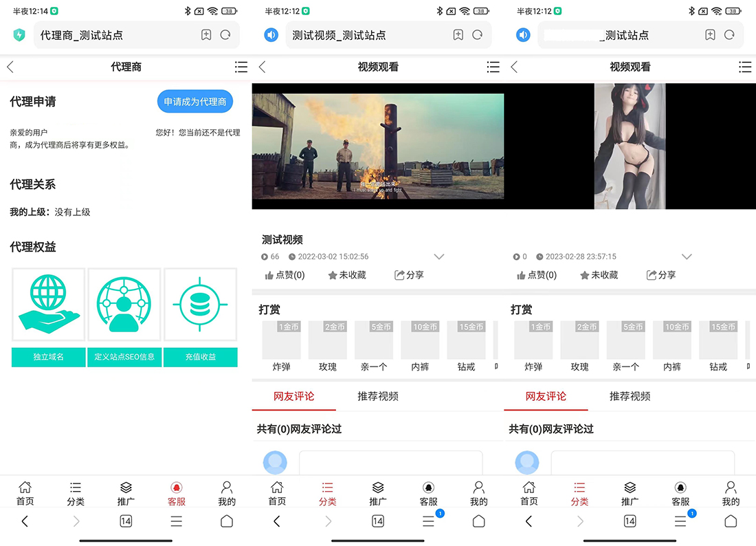756x546 pixels.
Task: Expand video details chevron beside 2023-02-28 date
Action: pyautogui.click(x=687, y=256)
